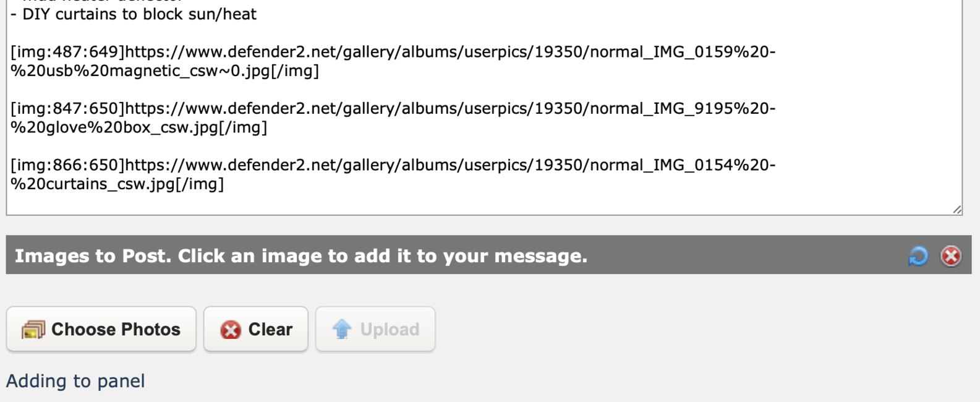Image resolution: width=980 pixels, height=402 pixels.
Task: Place cursor in usb magnetic image filename
Action: (x=165, y=71)
